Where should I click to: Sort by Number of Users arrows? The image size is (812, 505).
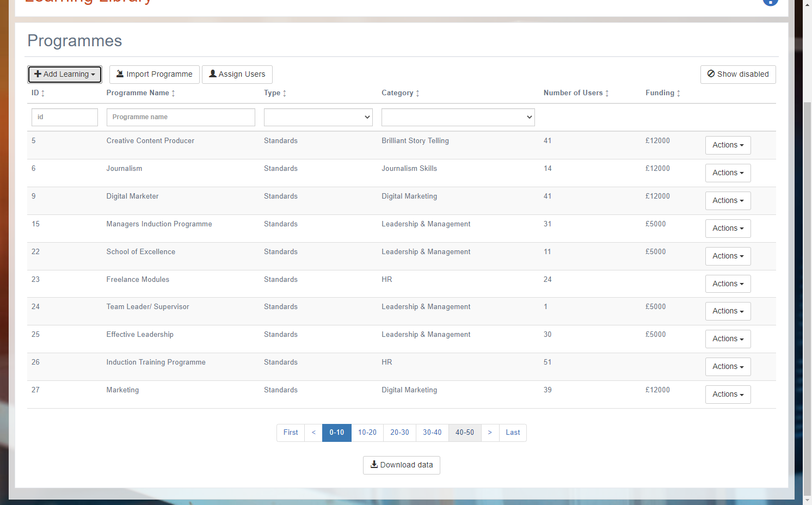[x=607, y=93]
